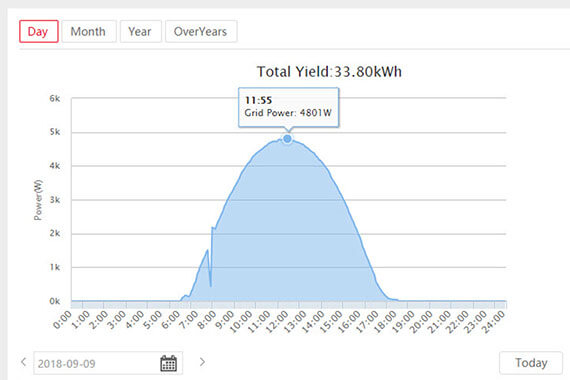Click the 0k y-axis label
Screen dimensions: 570x380
point(55,301)
